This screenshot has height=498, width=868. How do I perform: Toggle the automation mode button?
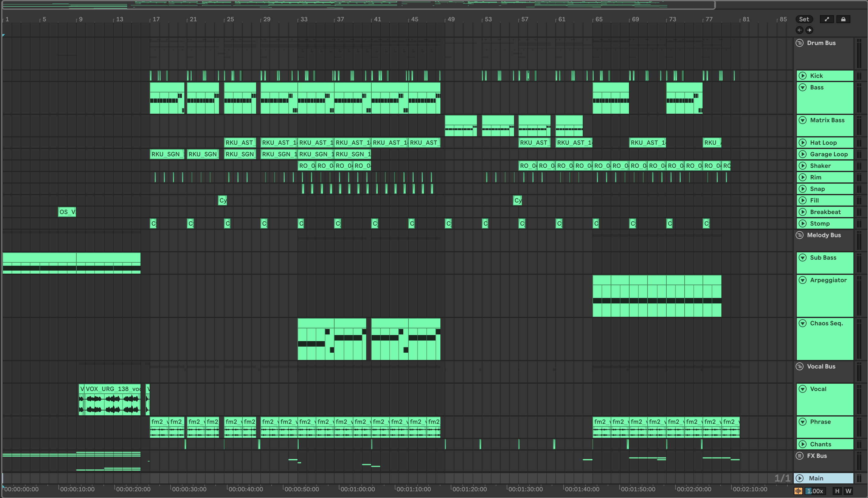coord(827,19)
